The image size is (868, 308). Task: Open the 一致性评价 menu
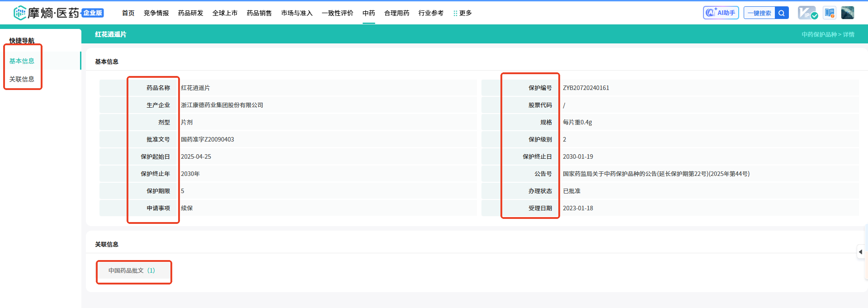337,13
